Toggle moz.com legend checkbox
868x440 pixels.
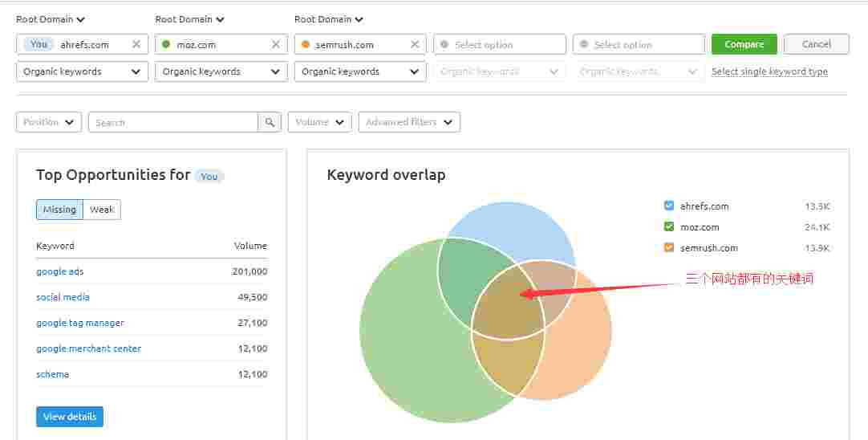tap(669, 227)
